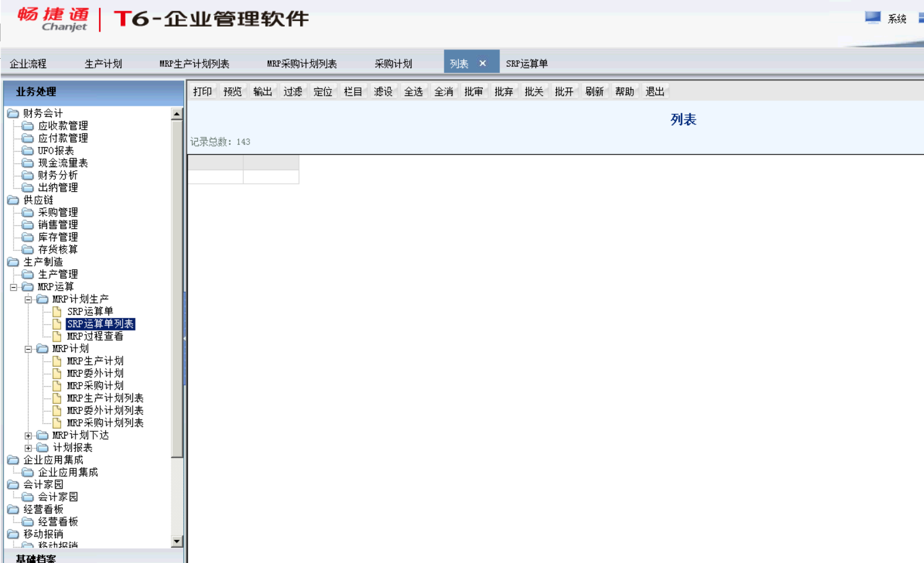Click the 会计家园 top-level folder icon
The height and width of the screenshot is (563, 924).
tap(13, 484)
